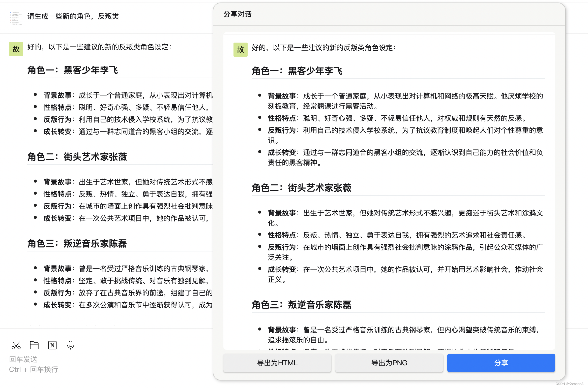The width and height of the screenshot is (588, 388).
Task: Select the user message 请生成一些新的角色
Action: coord(73,16)
